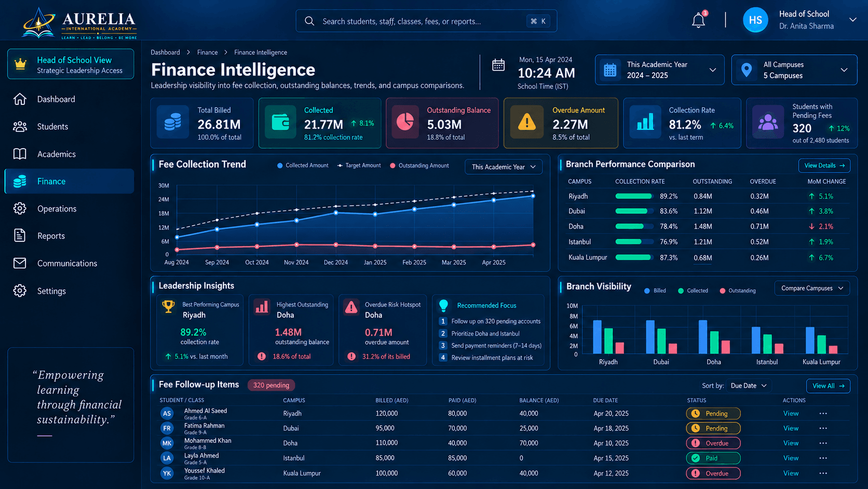Open the trend chart This Academic Year dropdown

coord(504,167)
